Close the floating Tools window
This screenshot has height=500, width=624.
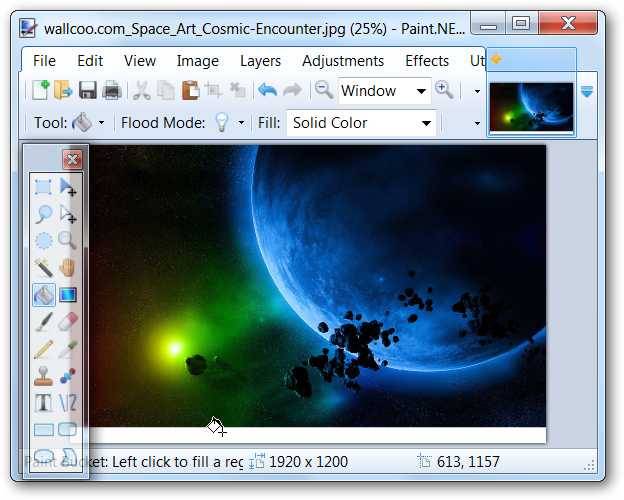pos(72,160)
